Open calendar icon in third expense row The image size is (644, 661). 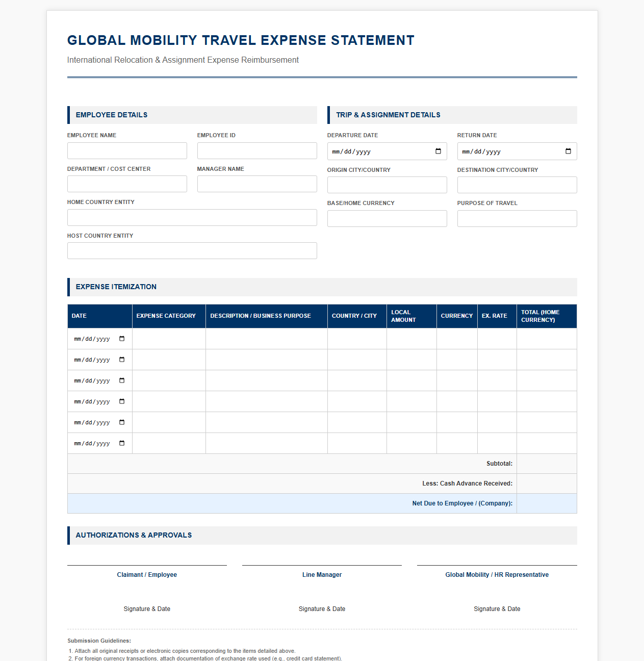pyautogui.click(x=122, y=380)
